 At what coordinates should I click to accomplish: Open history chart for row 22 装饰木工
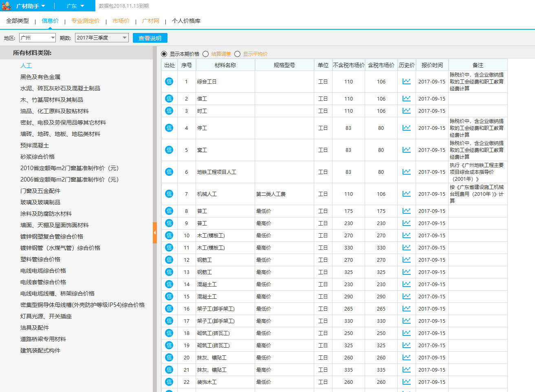(x=407, y=382)
